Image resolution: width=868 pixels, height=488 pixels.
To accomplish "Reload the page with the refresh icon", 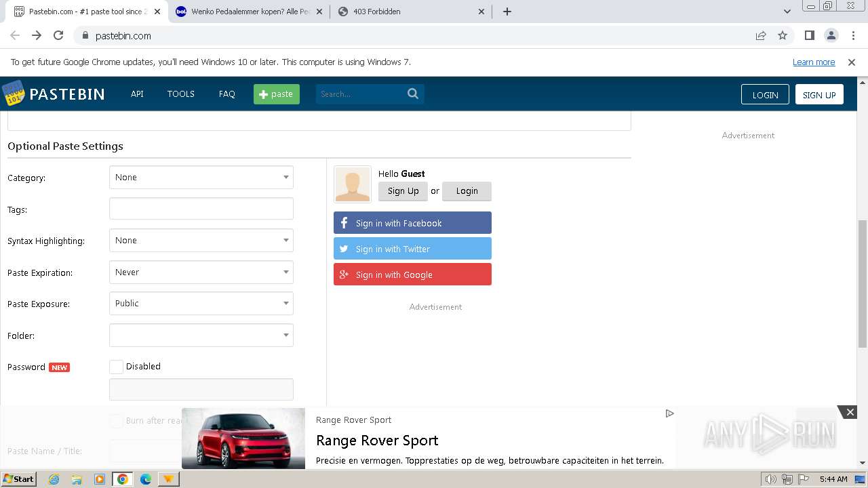I will [x=58, y=35].
